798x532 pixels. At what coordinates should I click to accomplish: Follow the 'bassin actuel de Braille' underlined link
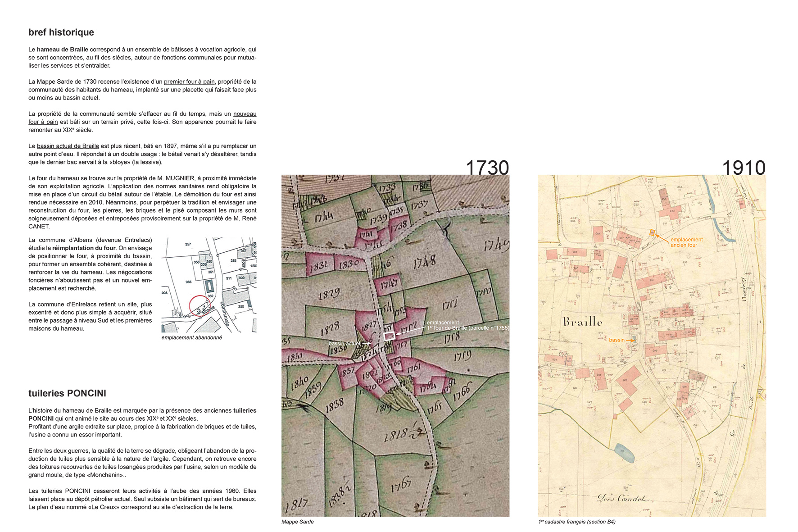click(68, 146)
